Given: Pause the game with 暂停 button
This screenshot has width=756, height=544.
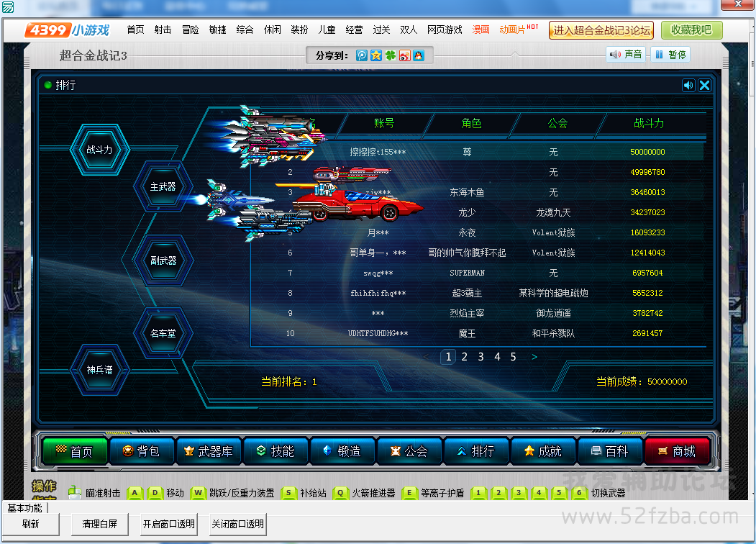Looking at the screenshot, I should tap(670, 54).
